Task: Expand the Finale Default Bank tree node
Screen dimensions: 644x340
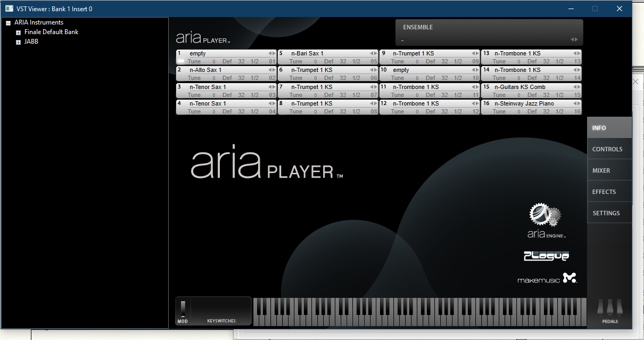Action: [18, 33]
